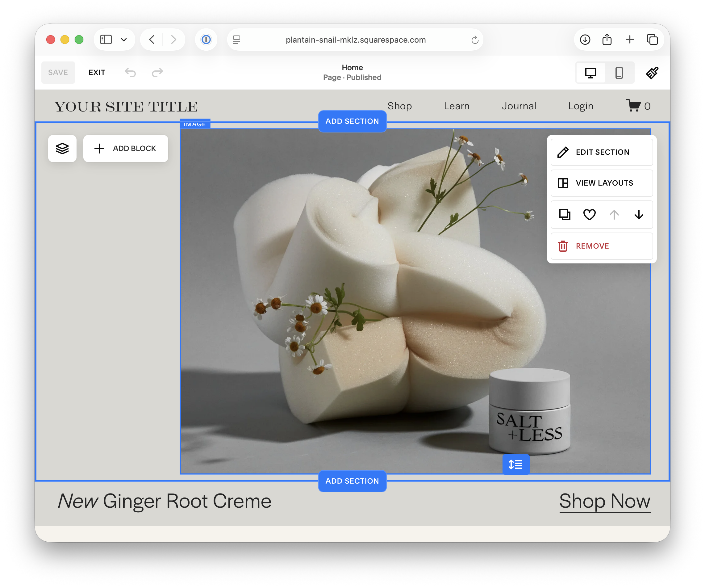Expand the sidebar dropdown chevron

click(124, 40)
